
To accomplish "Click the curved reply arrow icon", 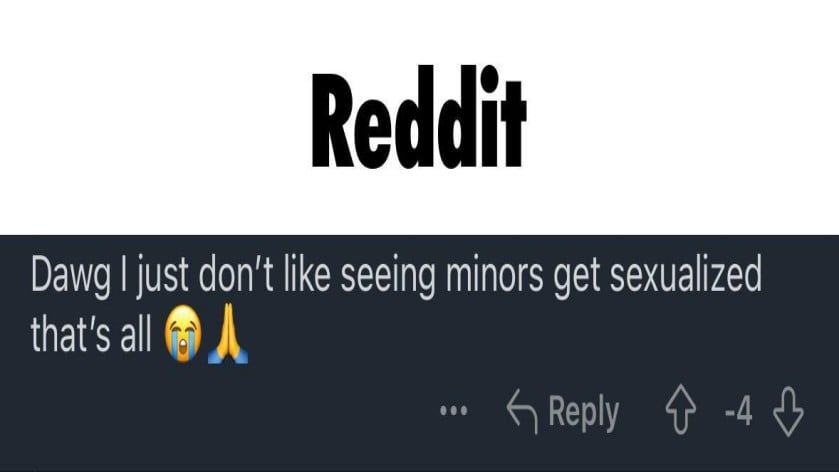I will point(522,410).
